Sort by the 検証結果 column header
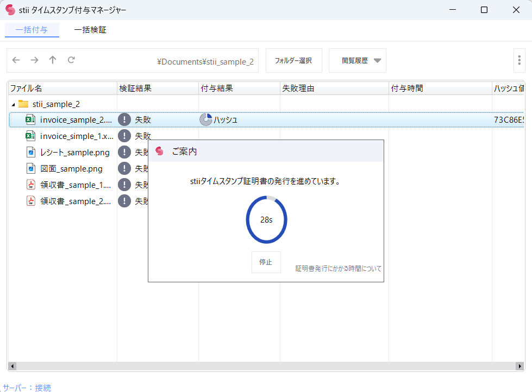 point(158,88)
